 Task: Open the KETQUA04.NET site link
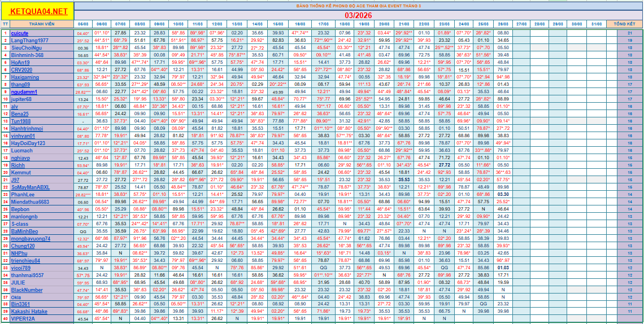(x=38, y=11)
